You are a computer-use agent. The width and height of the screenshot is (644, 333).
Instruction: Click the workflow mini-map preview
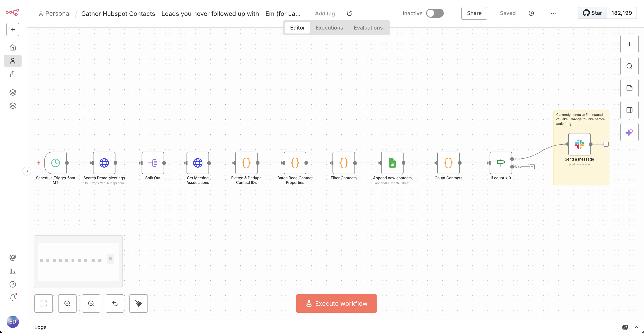(x=78, y=261)
